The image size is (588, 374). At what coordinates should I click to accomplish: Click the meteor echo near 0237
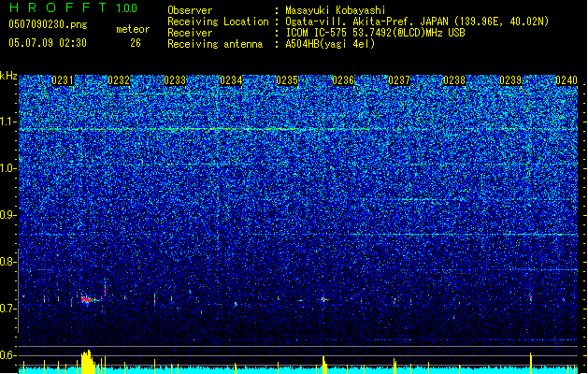click(394, 301)
